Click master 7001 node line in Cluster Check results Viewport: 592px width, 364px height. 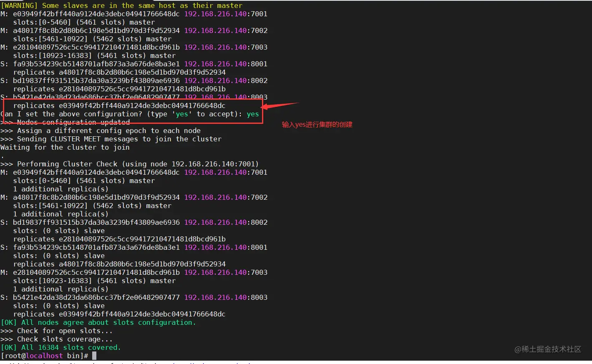(x=134, y=172)
